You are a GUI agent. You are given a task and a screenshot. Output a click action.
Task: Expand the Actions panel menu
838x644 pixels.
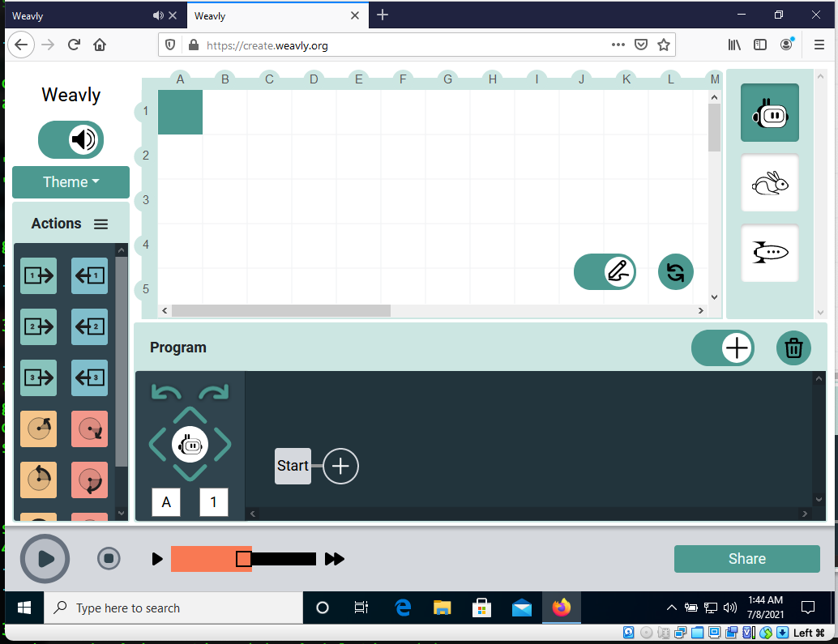pos(100,224)
